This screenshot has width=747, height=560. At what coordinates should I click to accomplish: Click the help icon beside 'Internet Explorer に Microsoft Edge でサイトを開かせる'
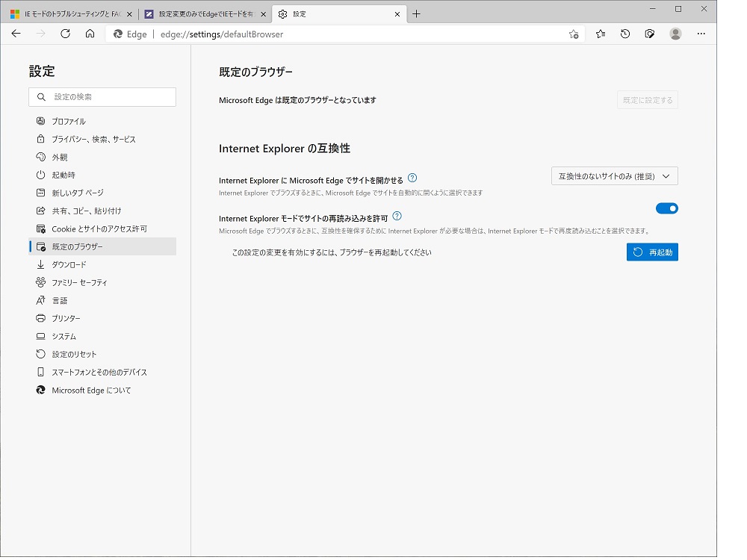pyautogui.click(x=412, y=178)
